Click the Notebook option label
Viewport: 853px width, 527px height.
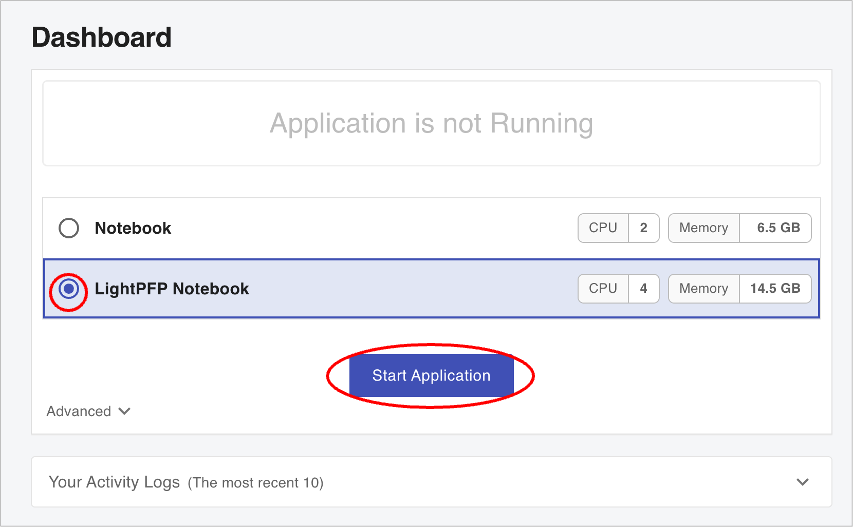pyautogui.click(x=133, y=228)
